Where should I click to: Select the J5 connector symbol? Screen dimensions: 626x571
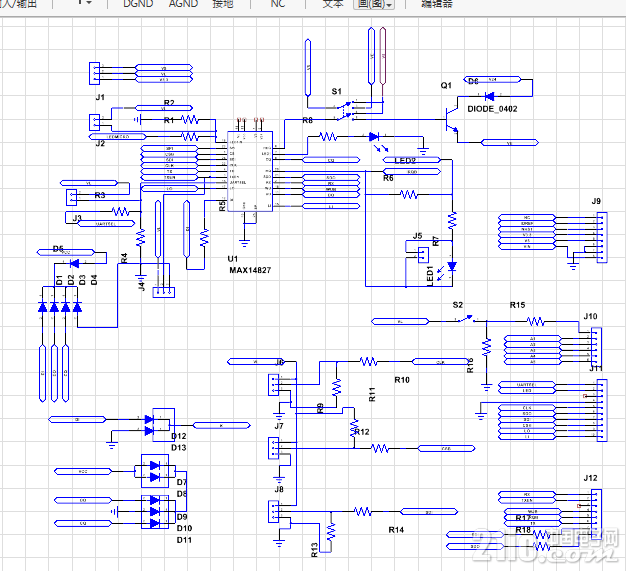423,255
